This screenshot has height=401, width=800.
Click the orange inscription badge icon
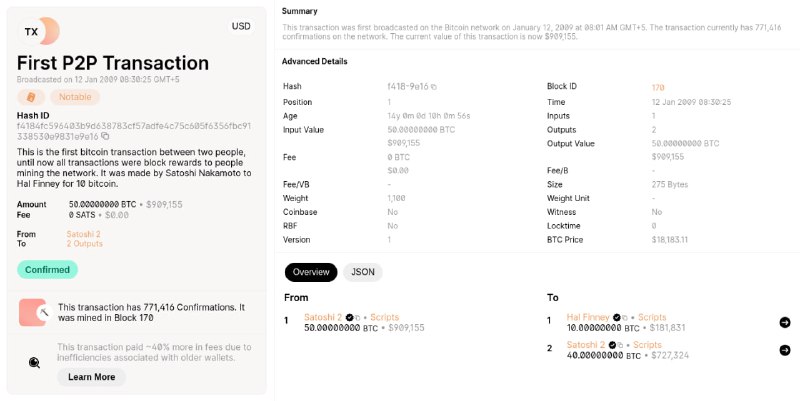[31, 97]
